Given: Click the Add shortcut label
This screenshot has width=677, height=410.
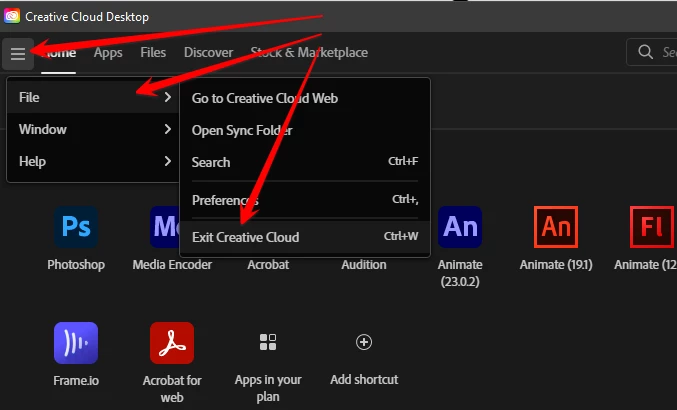Looking at the screenshot, I should [x=364, y=379].
